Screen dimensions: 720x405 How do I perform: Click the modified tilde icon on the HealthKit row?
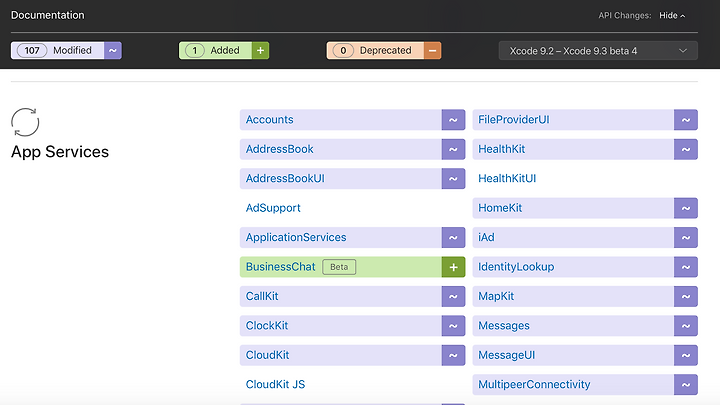pyautogui.click(x=686, y=149)
